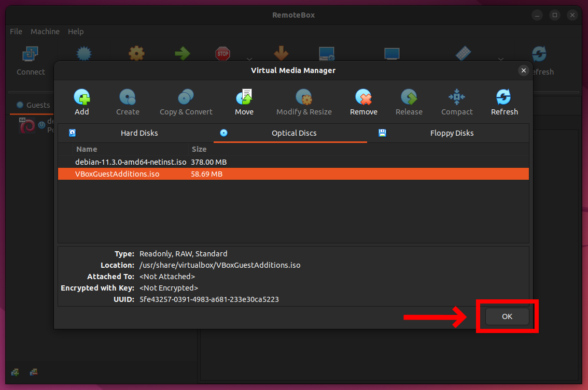Click the OK button

[x=507, y=316]
